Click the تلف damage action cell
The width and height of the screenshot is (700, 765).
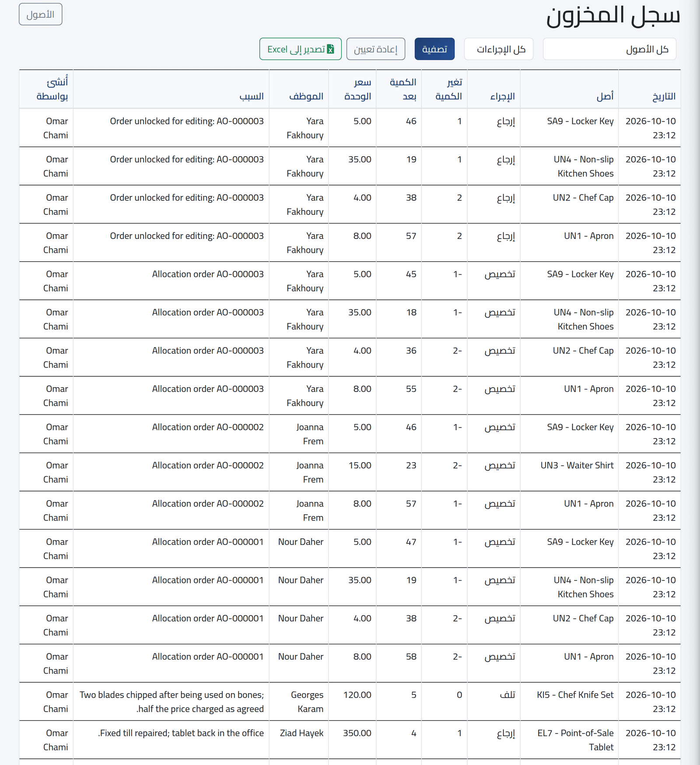(494, 702)
